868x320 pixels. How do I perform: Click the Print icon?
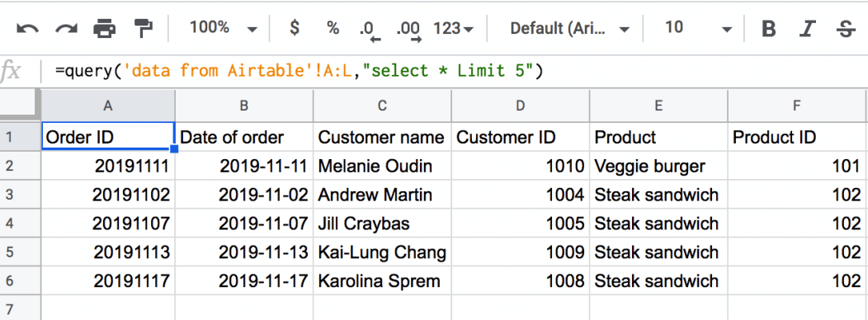pos(105,28)
